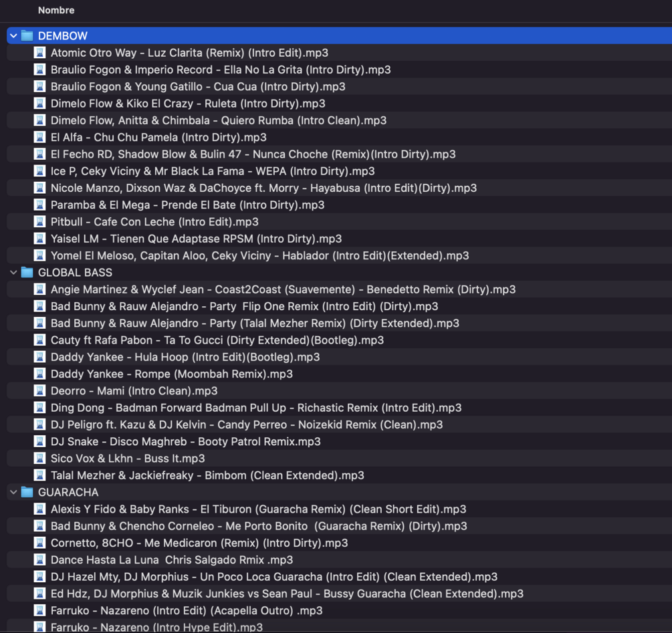Click the GLOBAL BASS folder icon
The width and height of the screenshot is (672, 633).
[27, 273]
